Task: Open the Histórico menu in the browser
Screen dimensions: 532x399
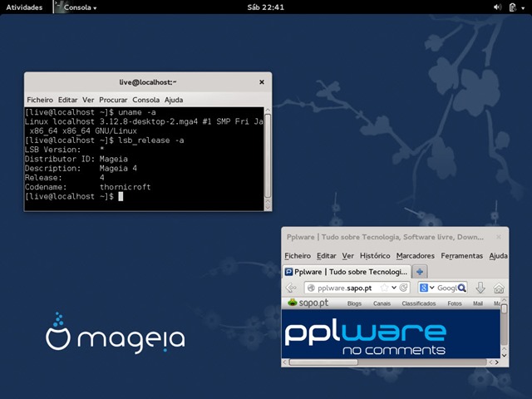Action: (375, 256)
